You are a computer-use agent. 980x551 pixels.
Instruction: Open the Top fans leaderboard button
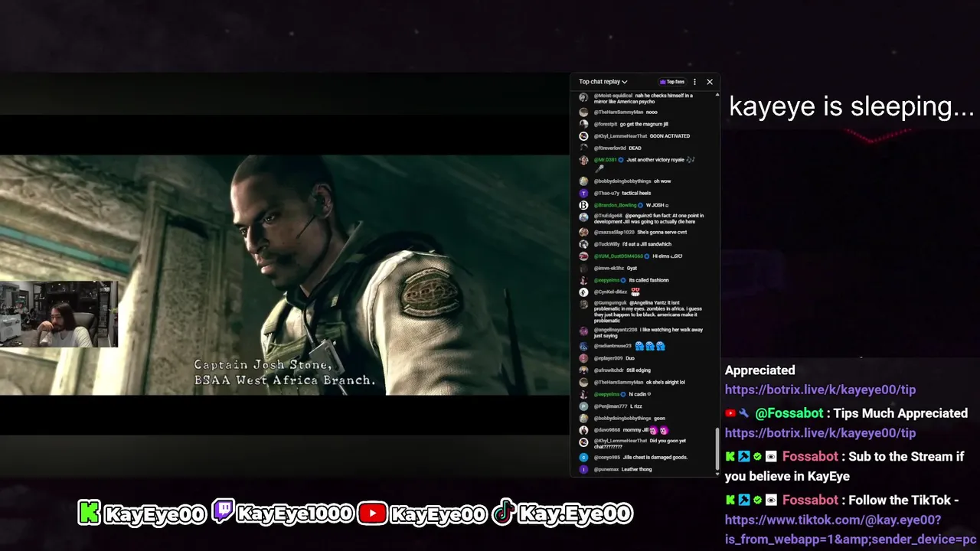coord(672,82)
